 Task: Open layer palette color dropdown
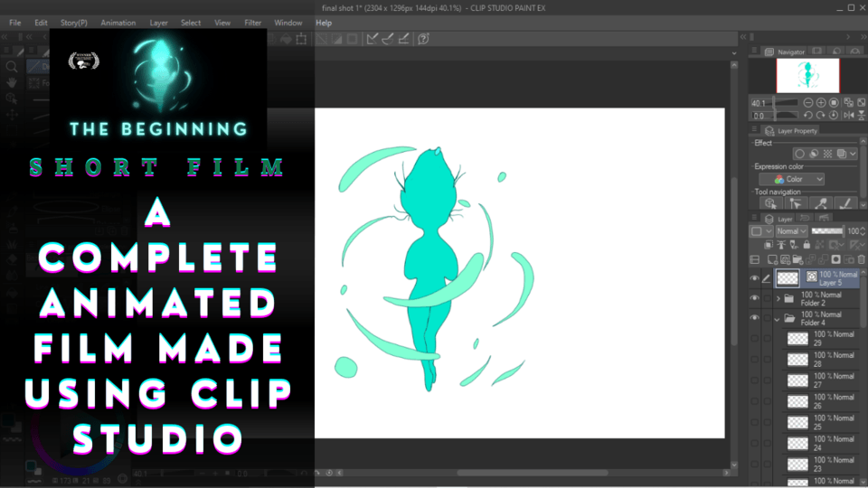tap(761, 231)
